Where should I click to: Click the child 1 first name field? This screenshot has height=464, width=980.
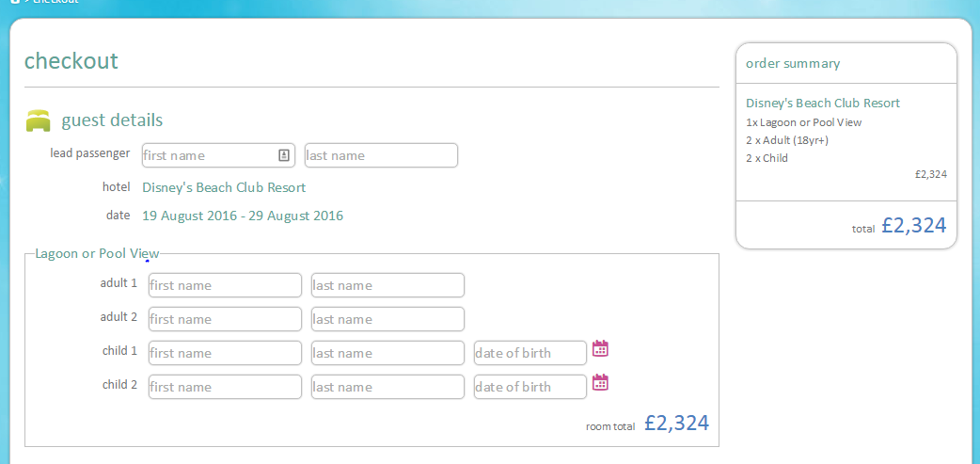pyautogui.click(x=225, y=353)
